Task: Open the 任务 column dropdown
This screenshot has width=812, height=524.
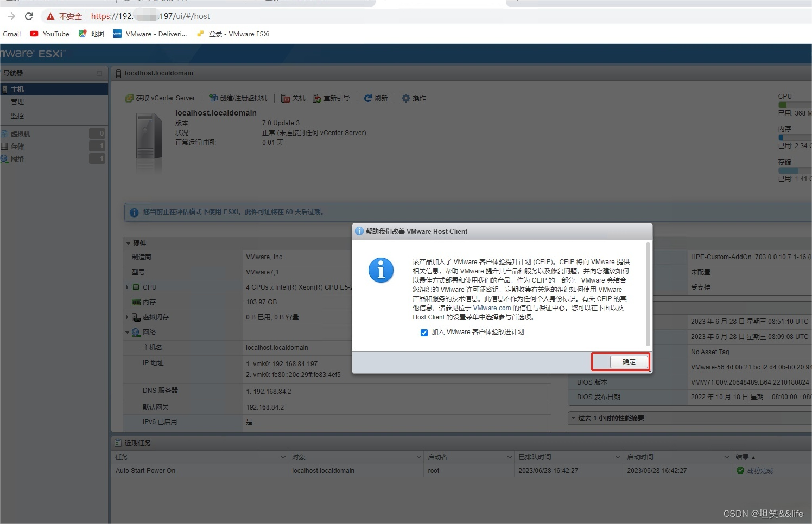Action: click(283, 457)
